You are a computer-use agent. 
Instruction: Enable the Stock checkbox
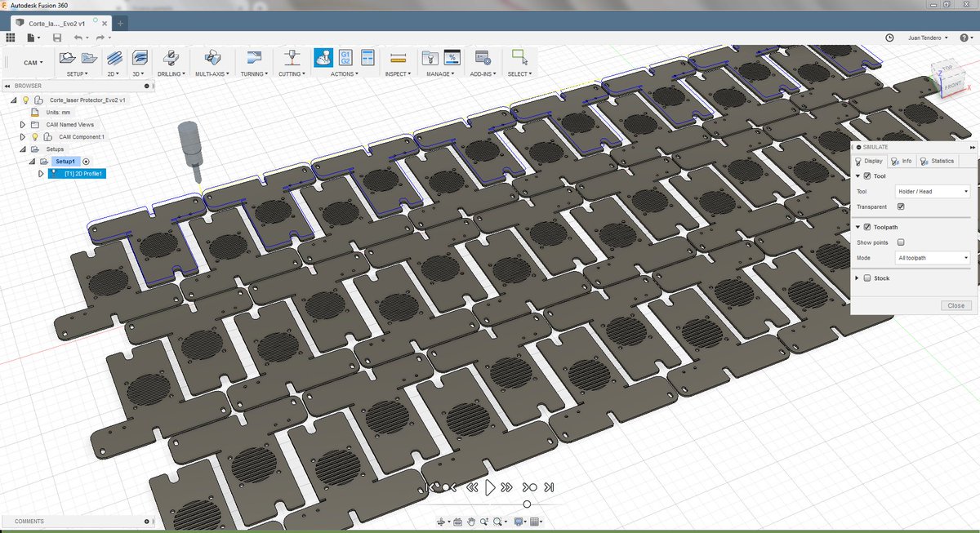[x=866, y=278]
